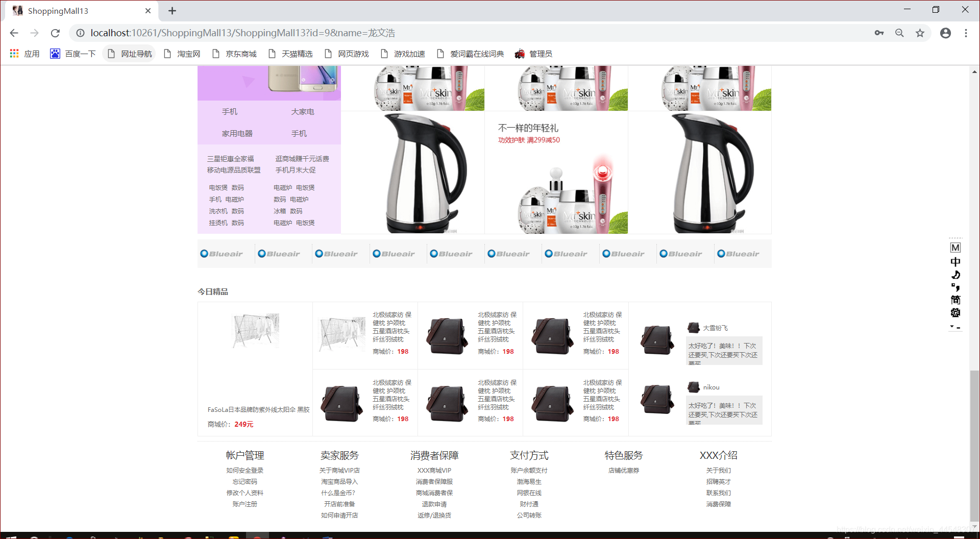Go back using the back arrow

point(14,33)
